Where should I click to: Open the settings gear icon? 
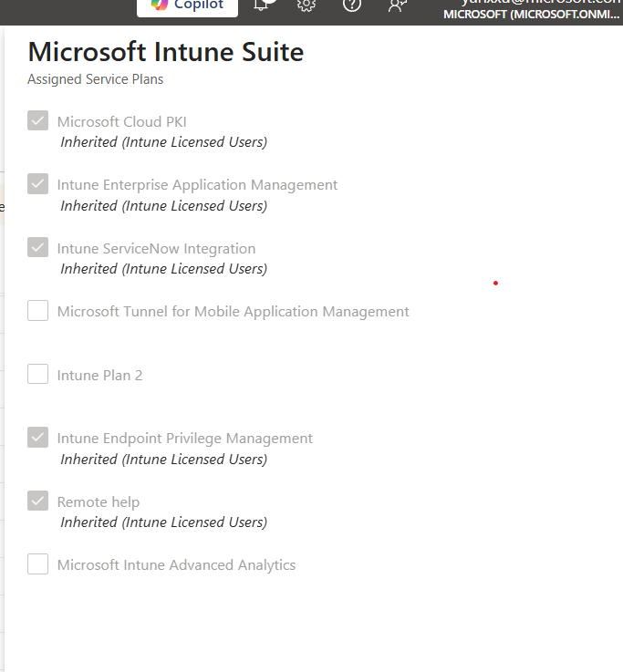pos(306,5)
